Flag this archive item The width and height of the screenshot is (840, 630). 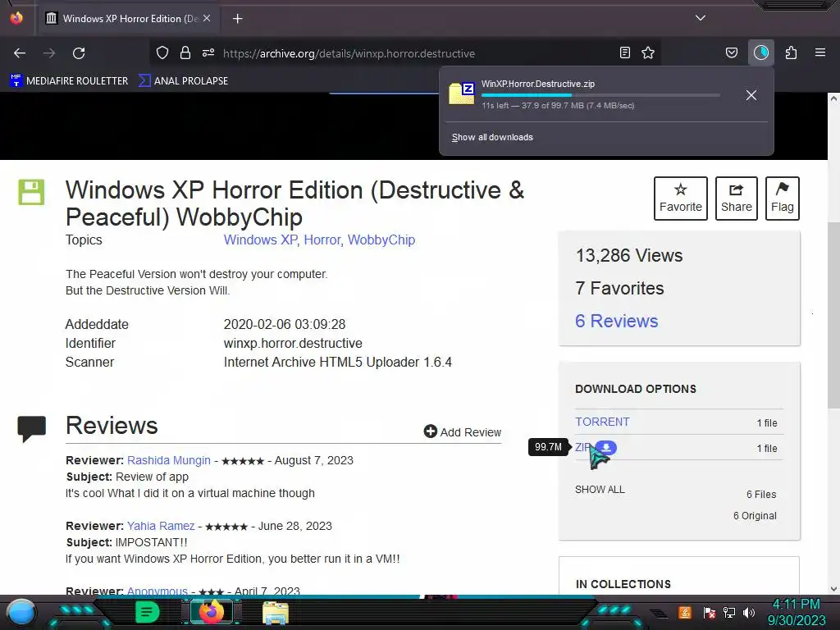(x=782, y=199)
